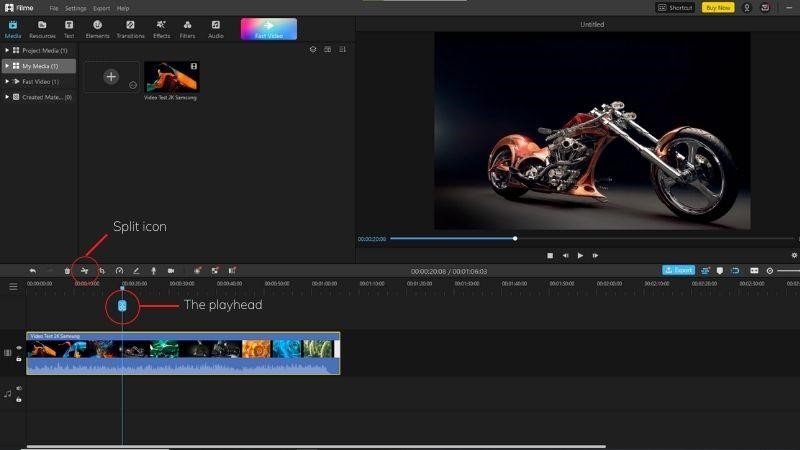Click the Delete trash icon
800x450 pixels.
pyautogui.click(x=67, y=271)
